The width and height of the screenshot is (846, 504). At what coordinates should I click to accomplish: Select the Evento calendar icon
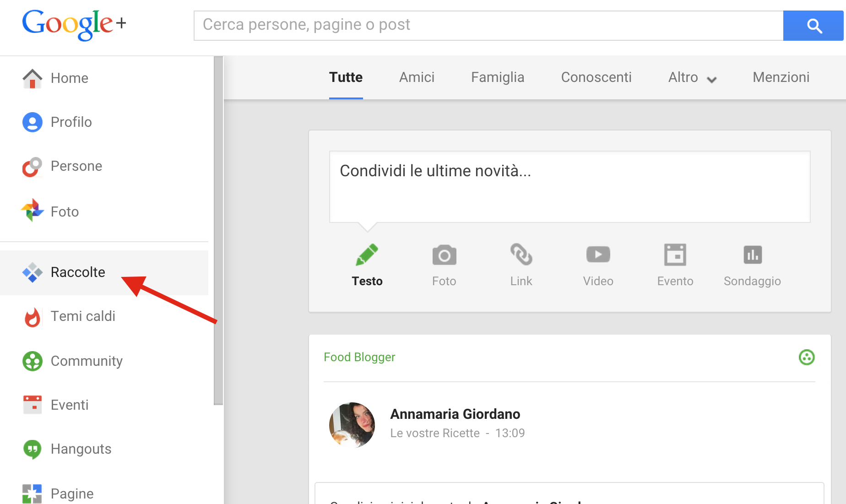(x=675, y=255)
